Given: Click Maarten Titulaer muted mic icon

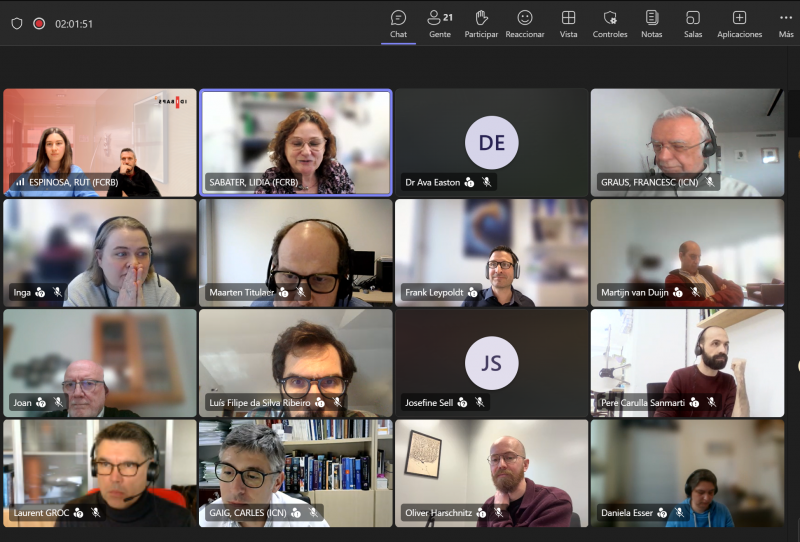Looking at the screenshot, I should 301,292.
